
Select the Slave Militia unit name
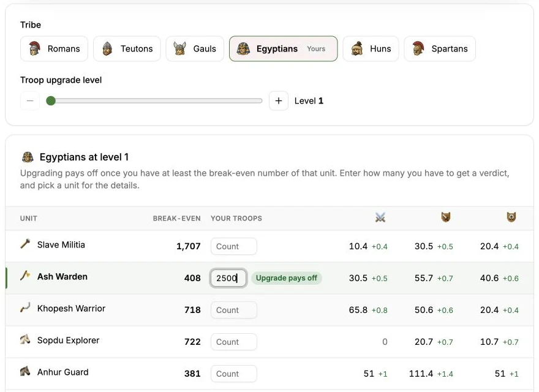click(x=61, y=244)
